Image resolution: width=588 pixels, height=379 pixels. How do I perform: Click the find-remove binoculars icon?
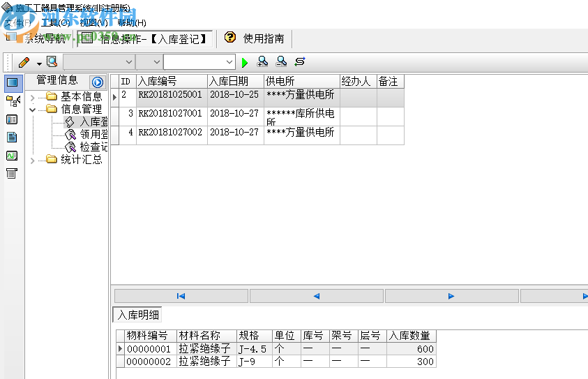[281, 61]
